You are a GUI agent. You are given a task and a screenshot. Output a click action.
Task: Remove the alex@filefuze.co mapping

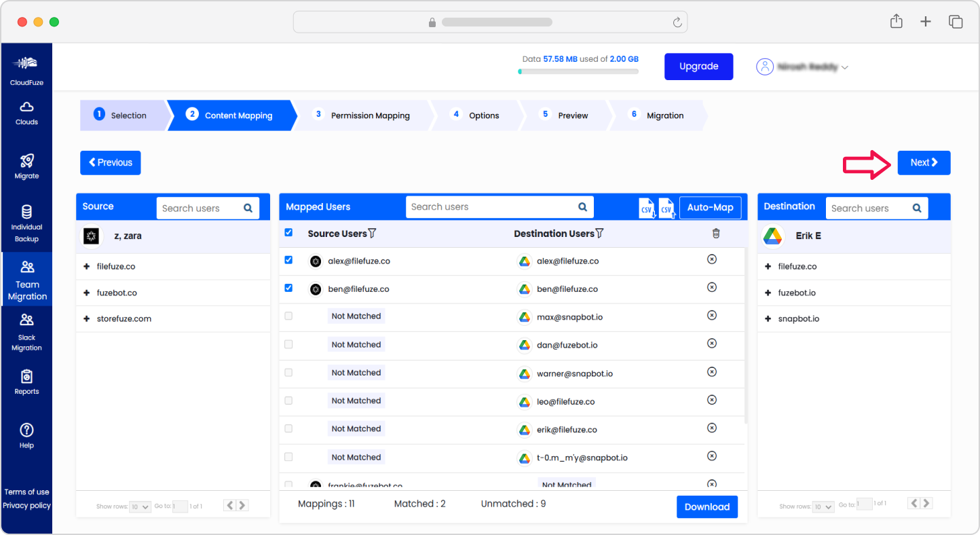pyautogui.click(x=712, y=259)
